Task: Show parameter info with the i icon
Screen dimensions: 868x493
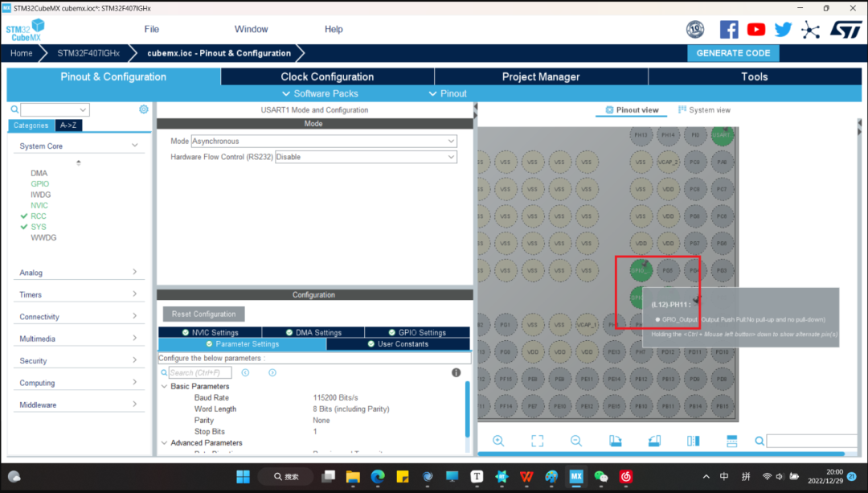Action: point(457,373)
